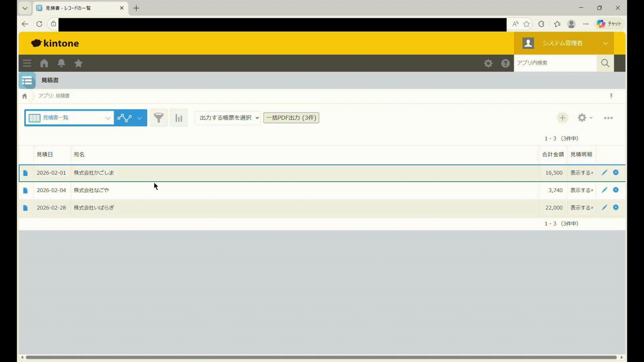
Task: Edit the 株式会社かごしま record with the pencil
Action: 604,173
